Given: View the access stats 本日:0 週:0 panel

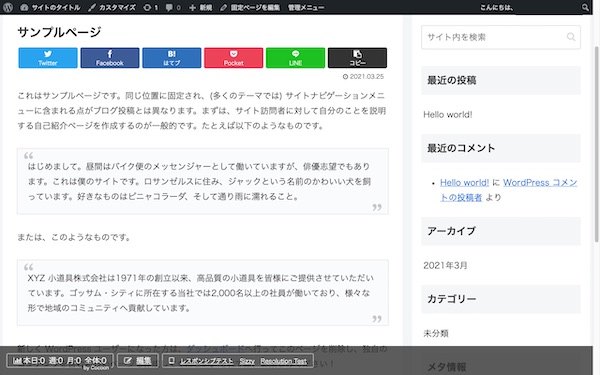Looking at the screenshot, I should pyautogui.click(x=60, y=360).
